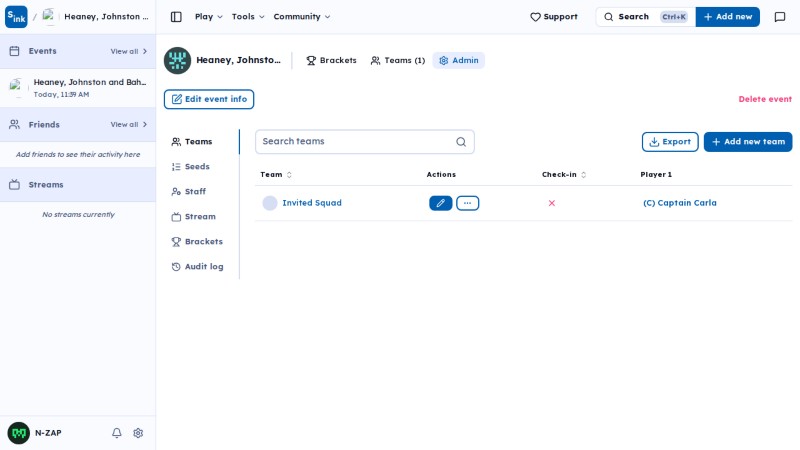Click the sendou.ink logo
The height and width of the screenshot is (450, 800).
click(x=16, y=17)
